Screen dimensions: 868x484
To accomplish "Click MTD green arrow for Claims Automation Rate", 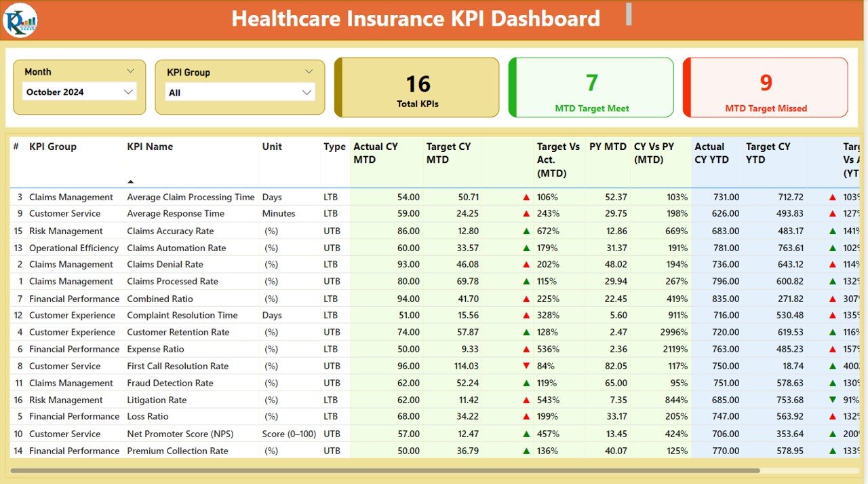I will click(526, 248).
